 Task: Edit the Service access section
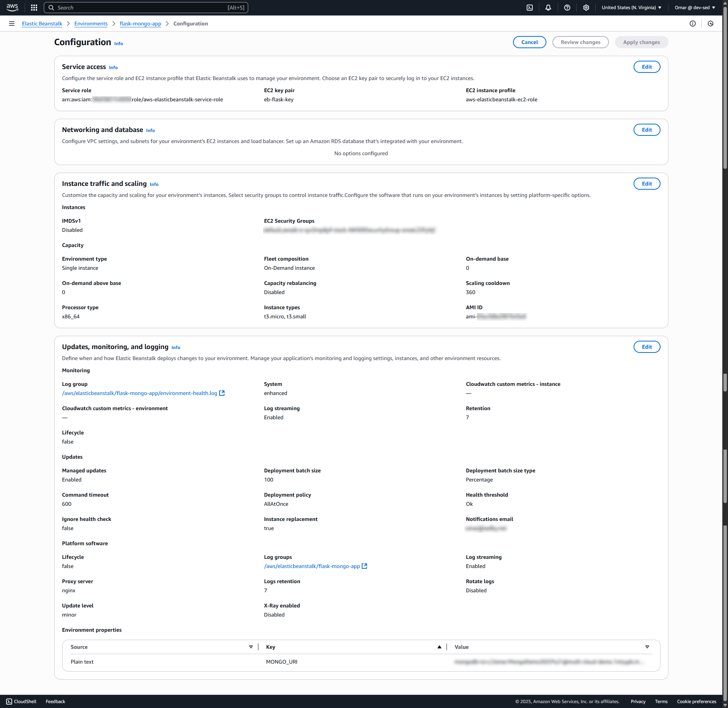click(x=647, y=67)
